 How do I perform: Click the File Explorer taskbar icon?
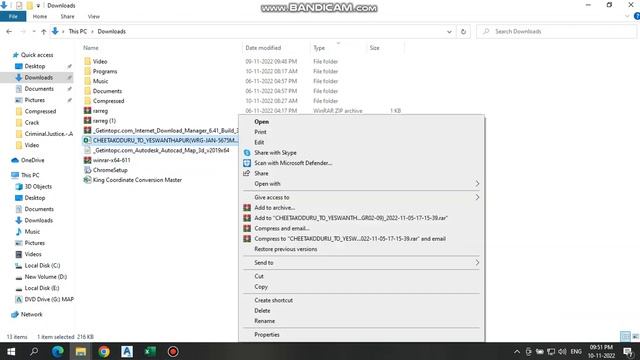pyautogui.click(x=81, y=351)
